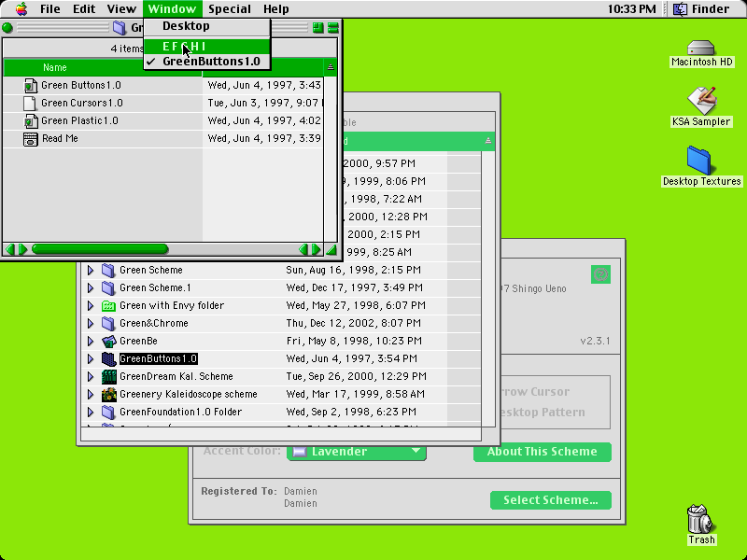Click the horizontal scrollbar thumb in GreenButtons1.0

100,249
